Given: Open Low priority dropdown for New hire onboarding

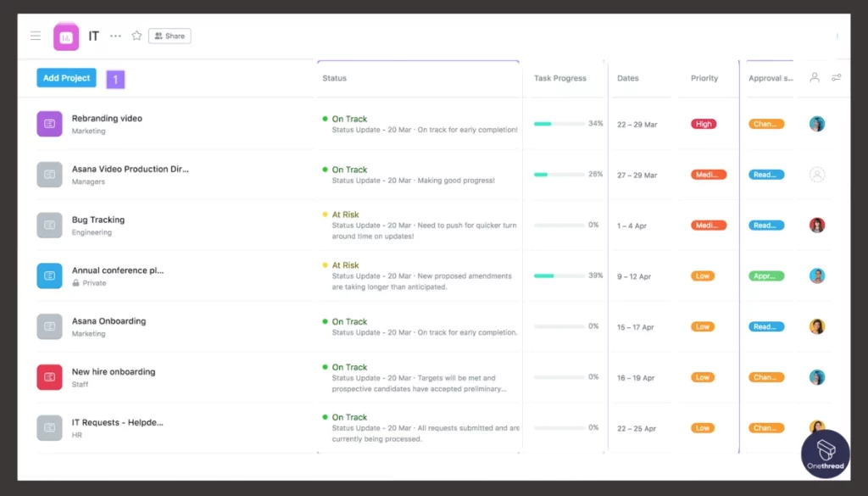Looking at the screenshot, I should pyautogui.click(x=703, y=377).
